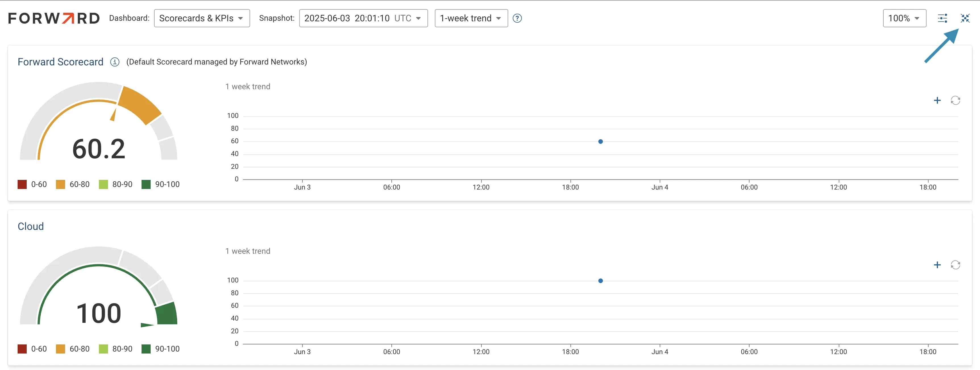Click the light green 80-90 swatch under Cloud
This screenshot has width=980, height=370.
(x=103, y=349)
